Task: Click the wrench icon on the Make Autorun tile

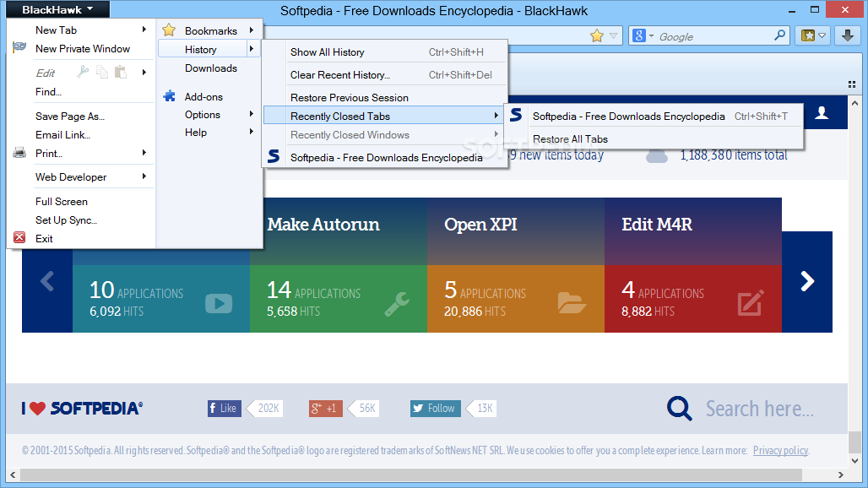Action: [x=396, y=304]
